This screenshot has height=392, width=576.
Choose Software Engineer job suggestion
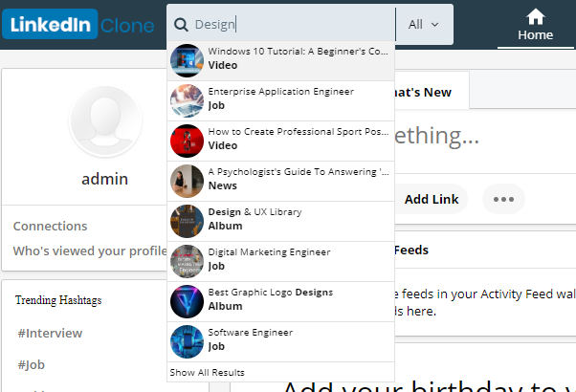tap(250, 338)
